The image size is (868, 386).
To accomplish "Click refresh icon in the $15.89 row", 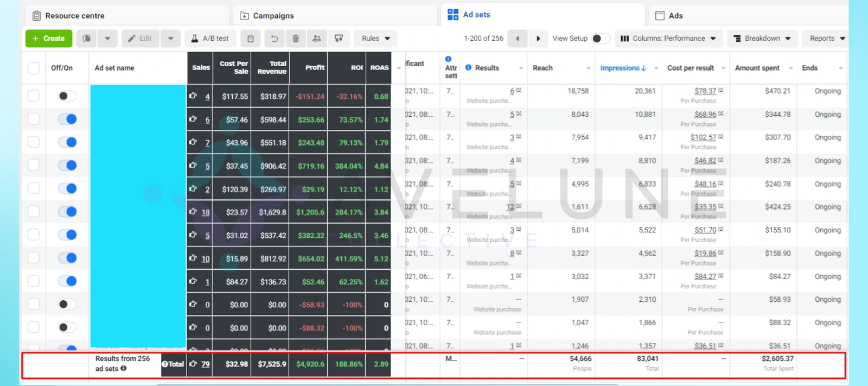I will (x=193, y=258).
